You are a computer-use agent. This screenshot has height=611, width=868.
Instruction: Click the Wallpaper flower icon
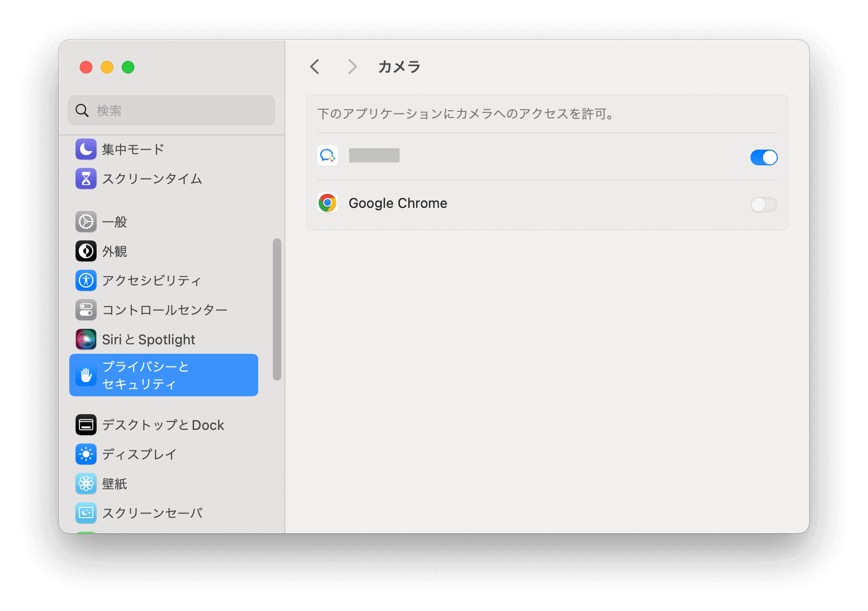[x=86, y=483]
